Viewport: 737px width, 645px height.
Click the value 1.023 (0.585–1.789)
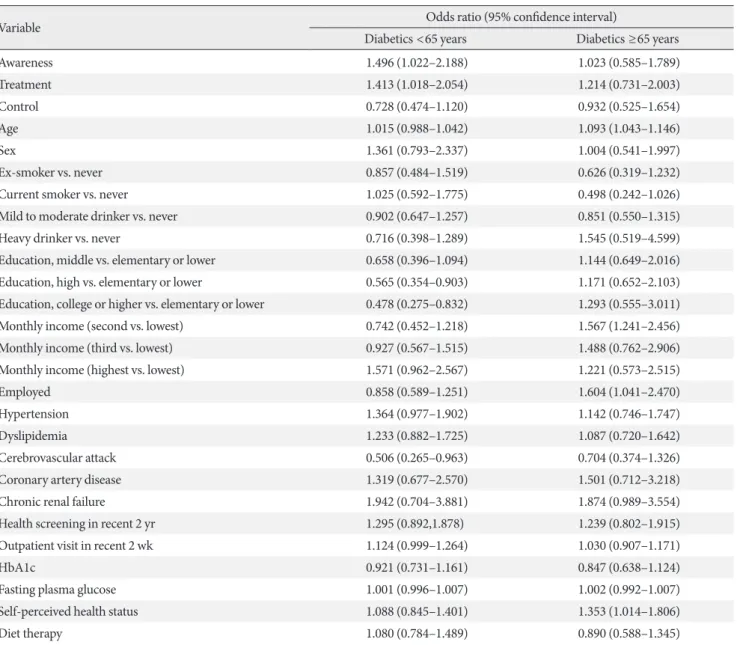[629, 63]
